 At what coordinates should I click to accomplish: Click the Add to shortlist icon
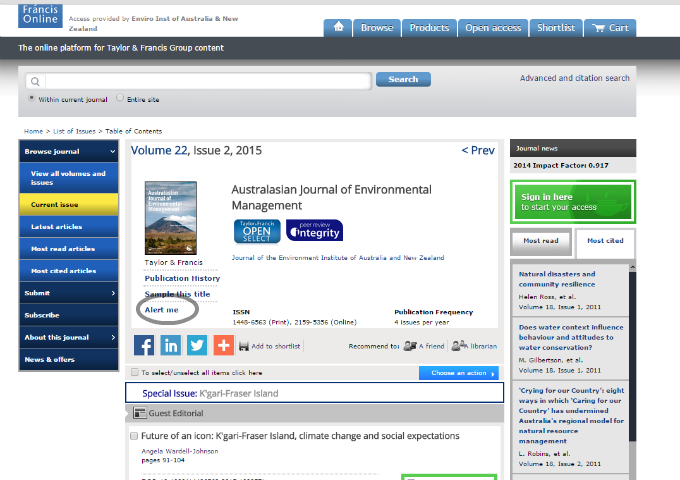(x=243, y=345)
